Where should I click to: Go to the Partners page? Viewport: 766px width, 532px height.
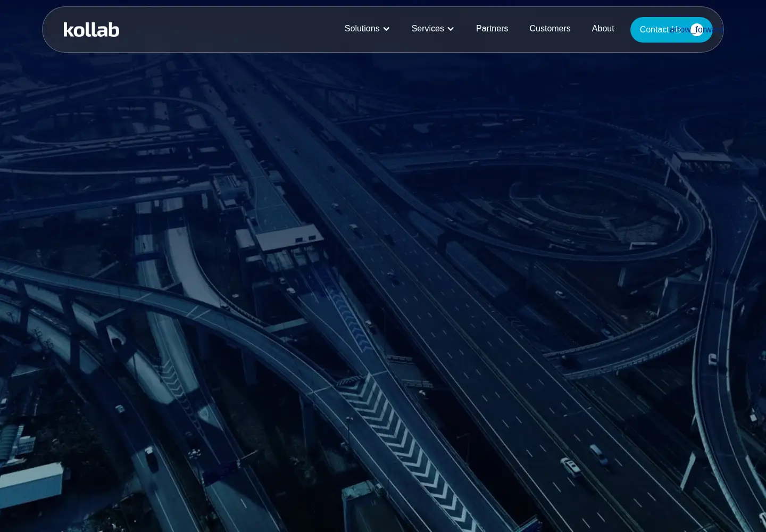[492, 29]
